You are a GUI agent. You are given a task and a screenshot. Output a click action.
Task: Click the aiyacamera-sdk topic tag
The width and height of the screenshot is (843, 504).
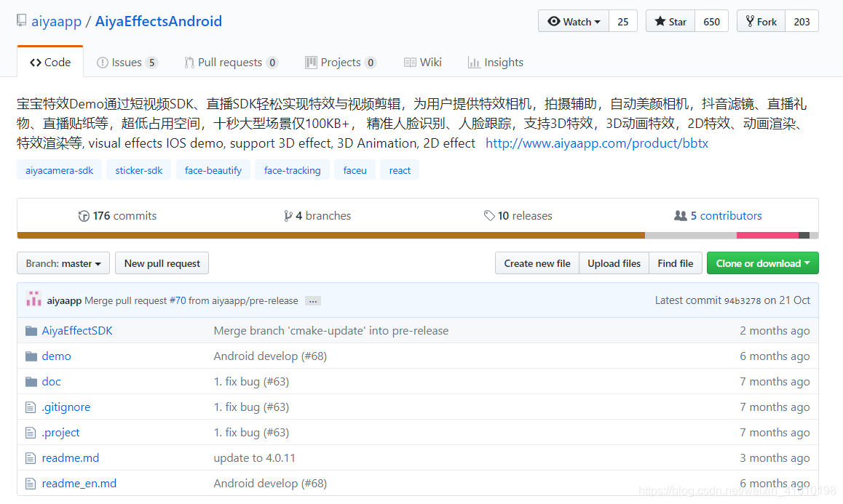(x=59, y=170)
